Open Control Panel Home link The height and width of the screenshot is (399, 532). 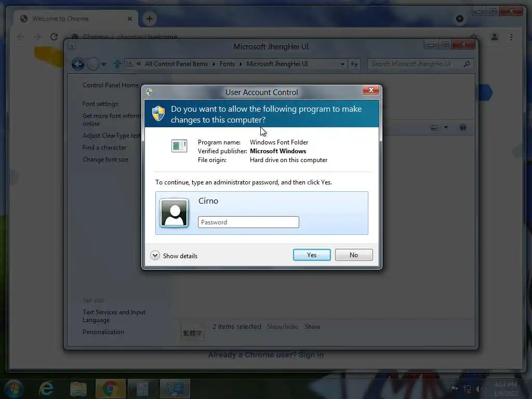[111, 85]
